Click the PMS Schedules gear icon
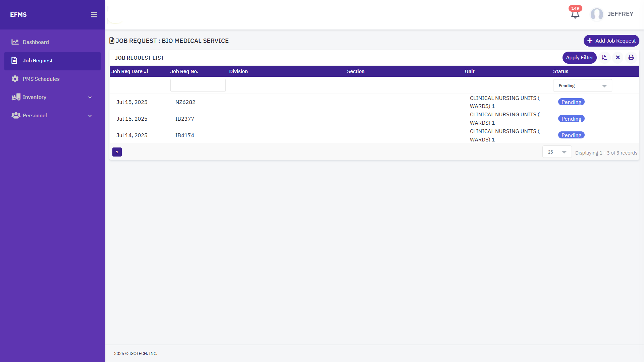This screenshot has height=362, width=644. [x=15, y=79]
